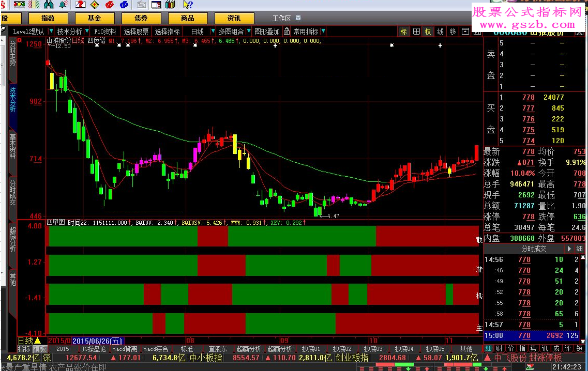Click the play arrow next to 分时成交
Screen dimensions: 588x371
click(569, 249)
